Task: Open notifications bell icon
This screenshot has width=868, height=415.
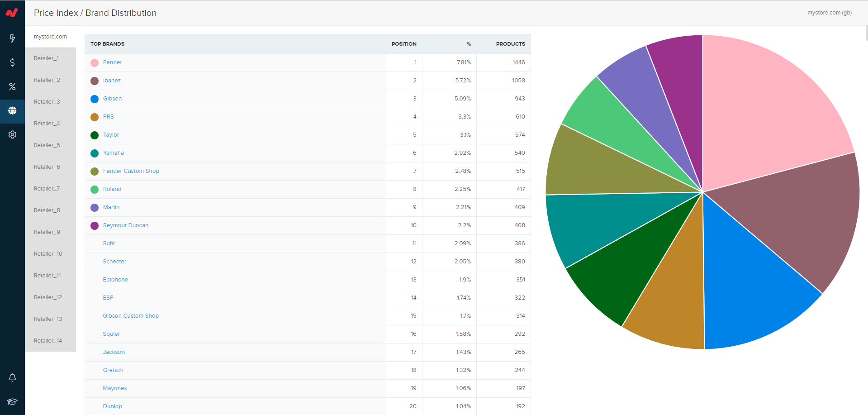Action: pyautogui.click(x=12, y=377)
